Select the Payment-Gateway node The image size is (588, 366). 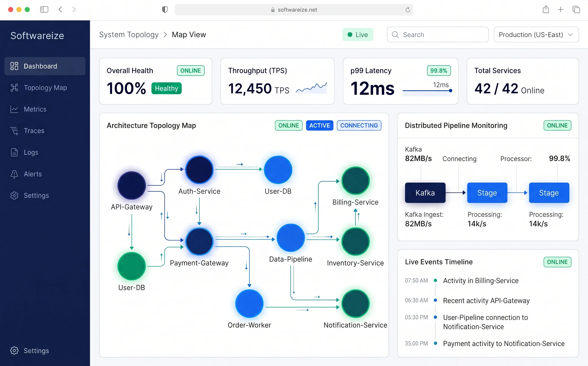pos(199,241)
